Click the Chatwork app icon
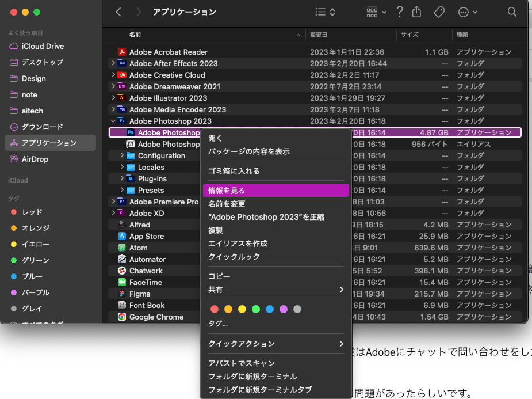Image resolution: width=532 pixels, height=399 pixels. (122, 271)
